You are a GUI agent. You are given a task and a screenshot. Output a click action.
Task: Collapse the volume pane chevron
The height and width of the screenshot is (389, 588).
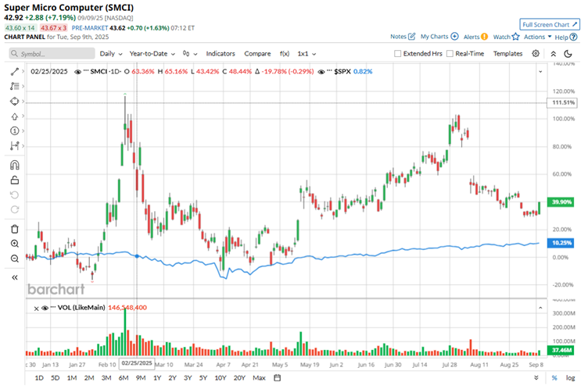coord(540,308)
